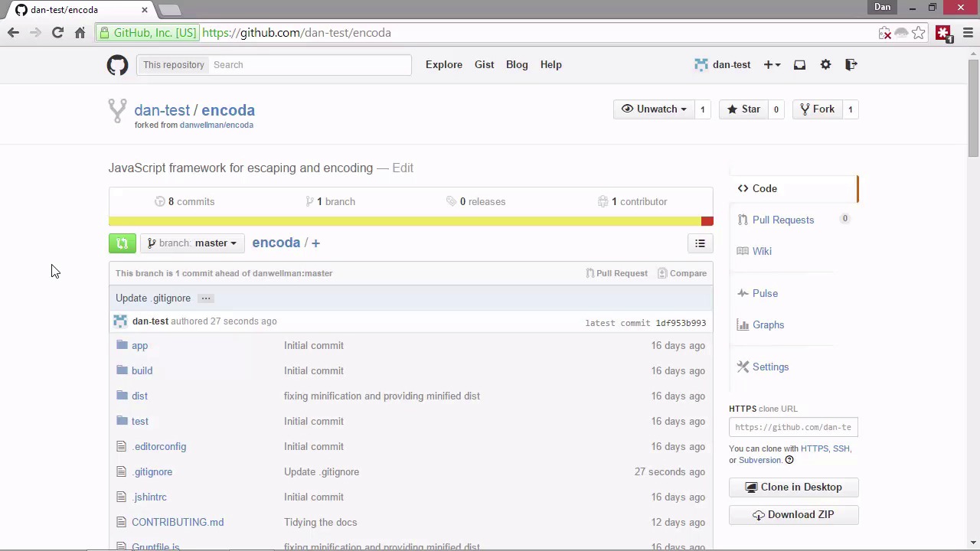Open the dist folder
980x551 pixels.
139,396
